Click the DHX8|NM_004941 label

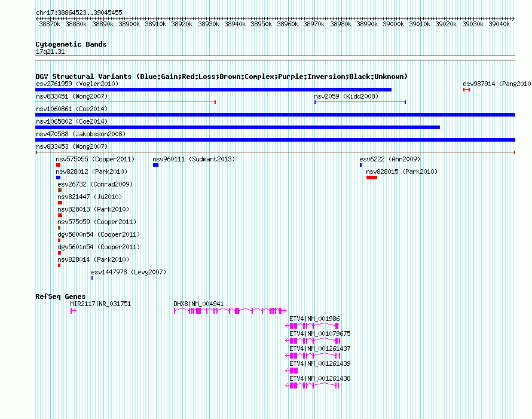[x=198, y=304]
